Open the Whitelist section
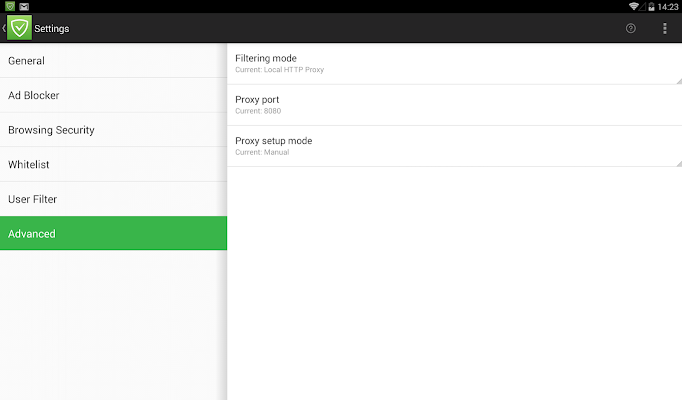The image size is (682, 400). tap(113, 164)
